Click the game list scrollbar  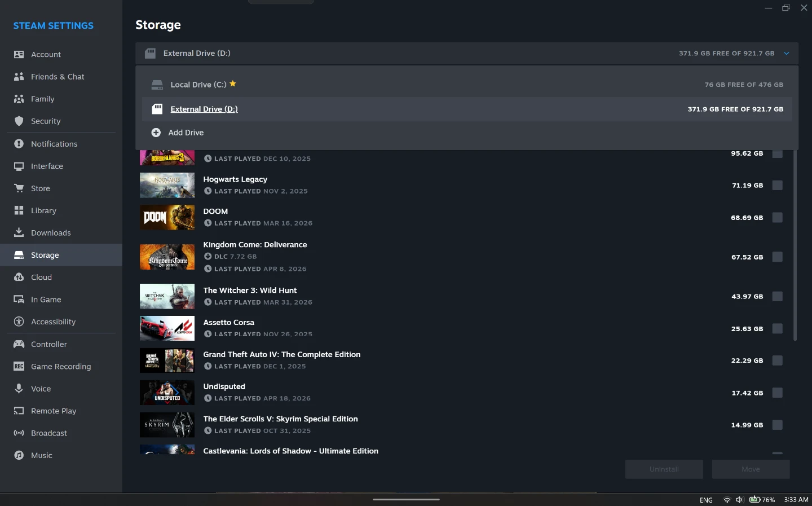(x=795, y=245)
